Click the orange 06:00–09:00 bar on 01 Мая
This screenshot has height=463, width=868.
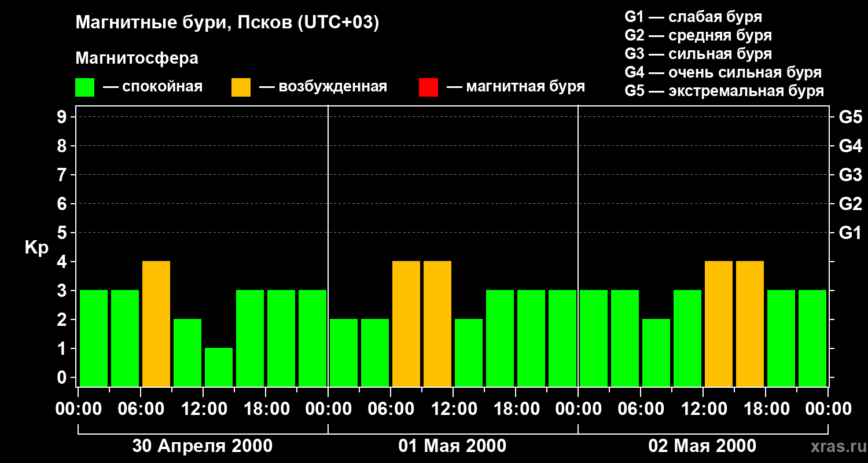tap(406, 324)
